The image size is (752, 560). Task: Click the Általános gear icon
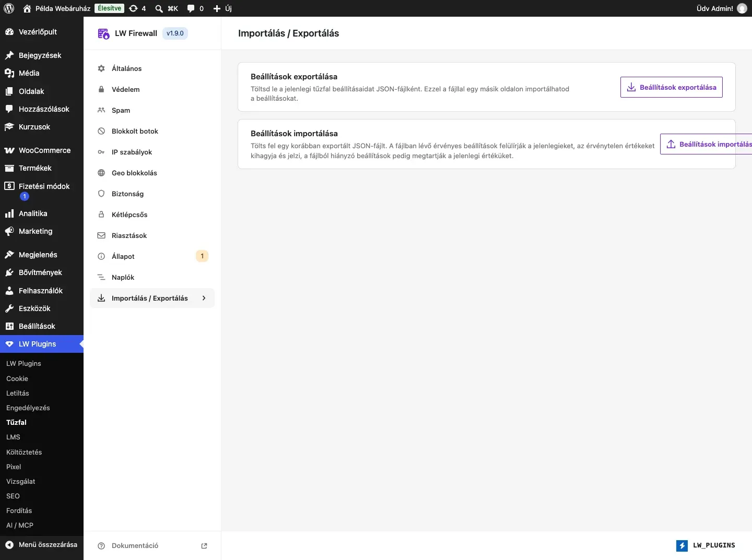coord(101,68)
